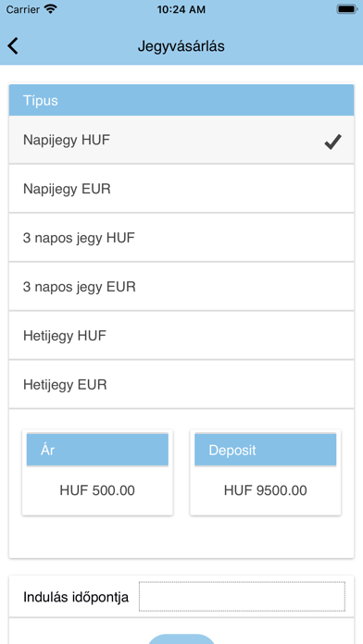Go back with the header arrow
The image size is (363, 644).
13,46
